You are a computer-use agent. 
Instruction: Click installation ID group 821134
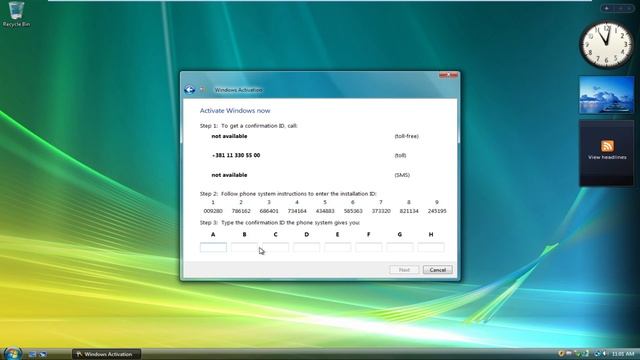coord(409,211)
